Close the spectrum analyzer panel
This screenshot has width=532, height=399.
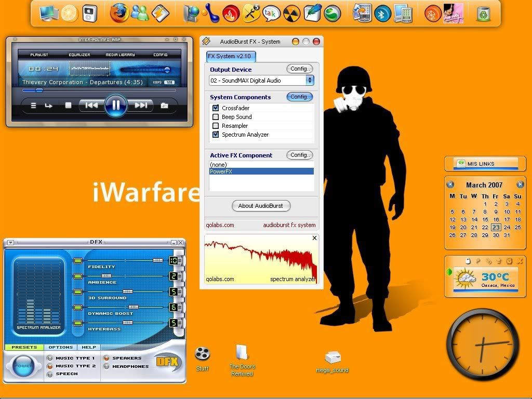point(314,238)
